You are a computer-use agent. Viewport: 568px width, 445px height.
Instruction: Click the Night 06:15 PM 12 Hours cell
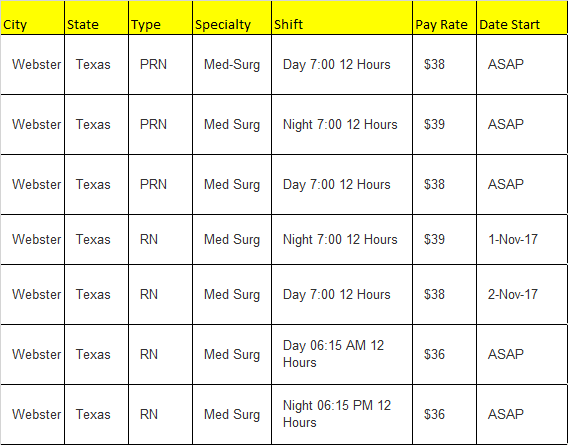[342, 415]
